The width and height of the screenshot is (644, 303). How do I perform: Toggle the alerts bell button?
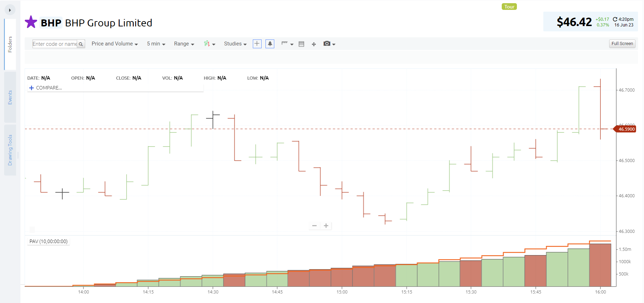[270, 44]
